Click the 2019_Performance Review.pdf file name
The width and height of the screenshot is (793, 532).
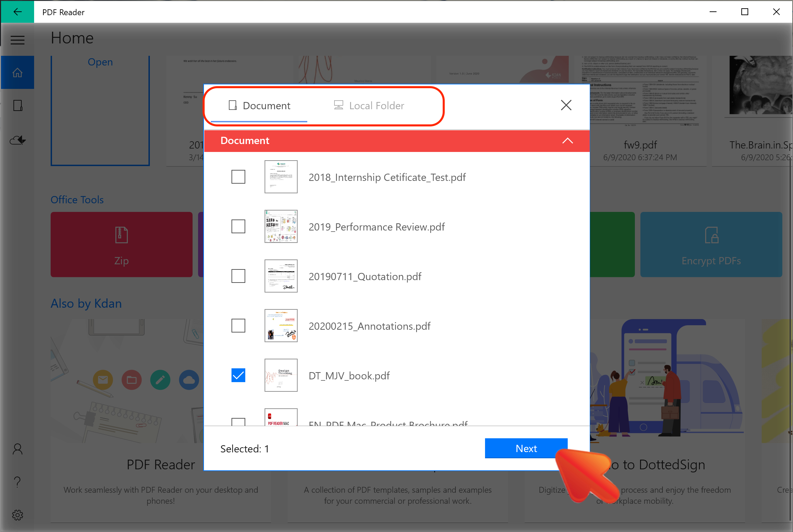377,227
